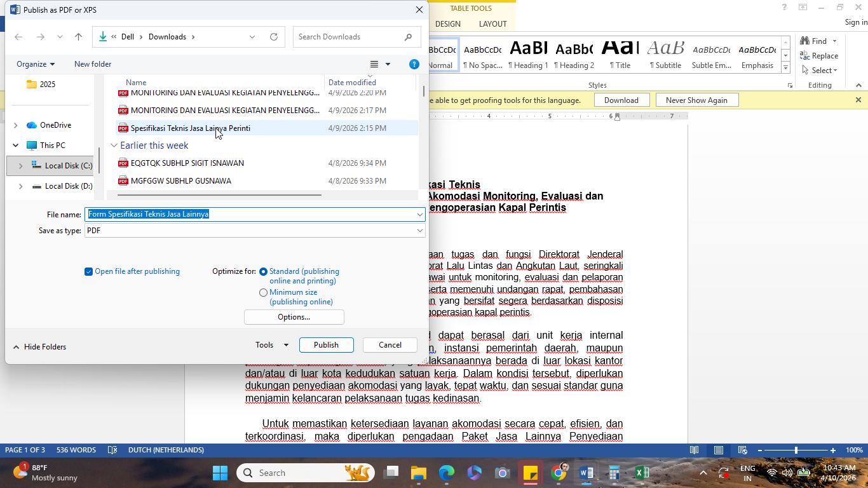Zoom out the Word document
Image resolution: width=868 pixels, height=488 pixels.
click(759, 450)
